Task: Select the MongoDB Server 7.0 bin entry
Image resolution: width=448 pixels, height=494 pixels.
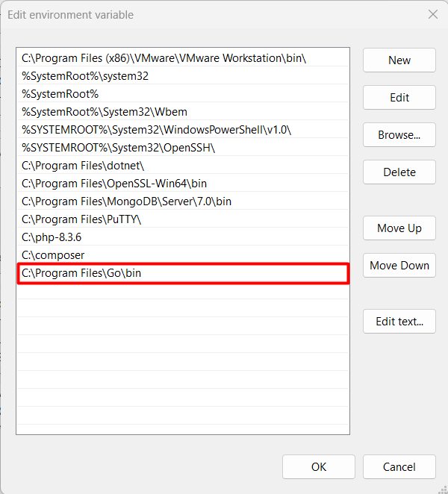Action: [183, 201]
